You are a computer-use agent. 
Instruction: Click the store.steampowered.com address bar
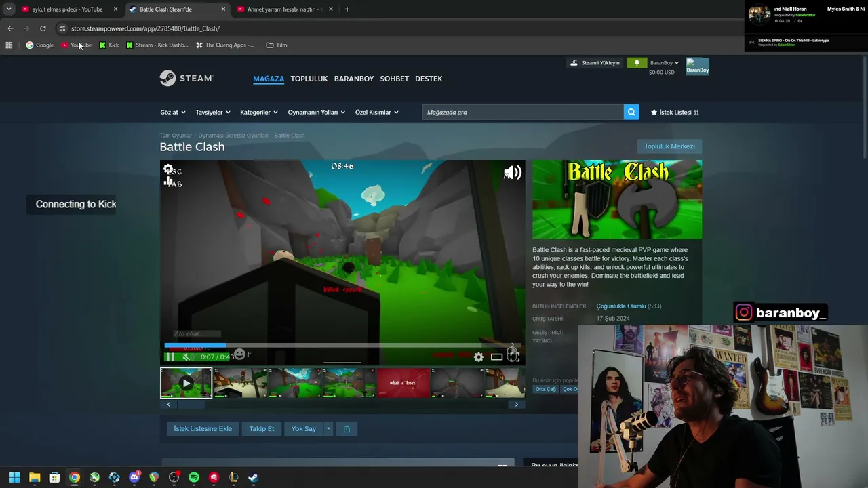tap(145, 28)
